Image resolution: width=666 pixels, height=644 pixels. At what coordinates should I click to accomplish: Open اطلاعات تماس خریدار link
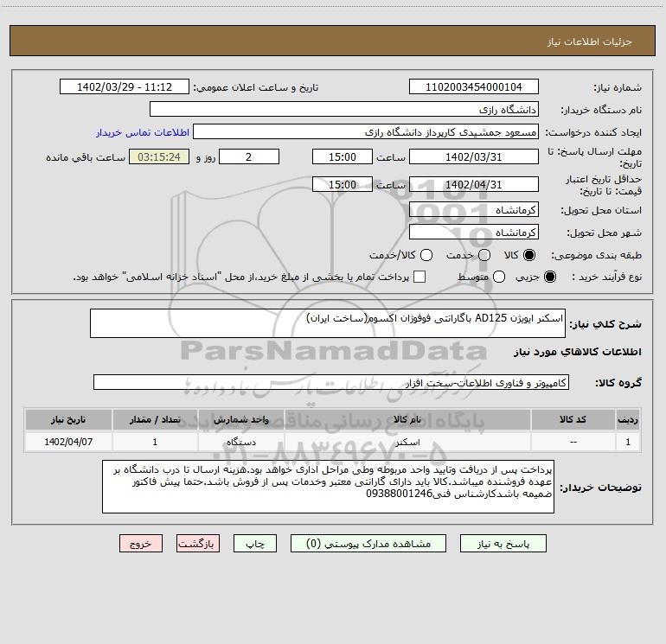(143, 132)
